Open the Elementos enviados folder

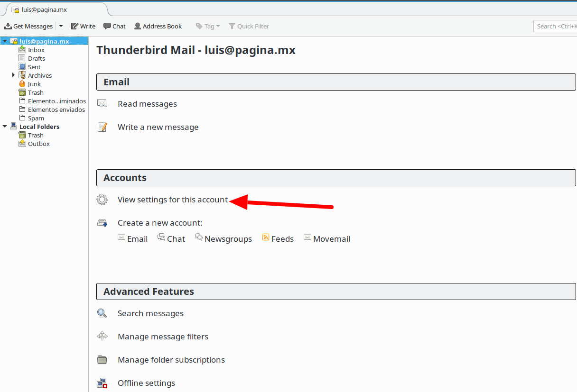tap(56, 109)
